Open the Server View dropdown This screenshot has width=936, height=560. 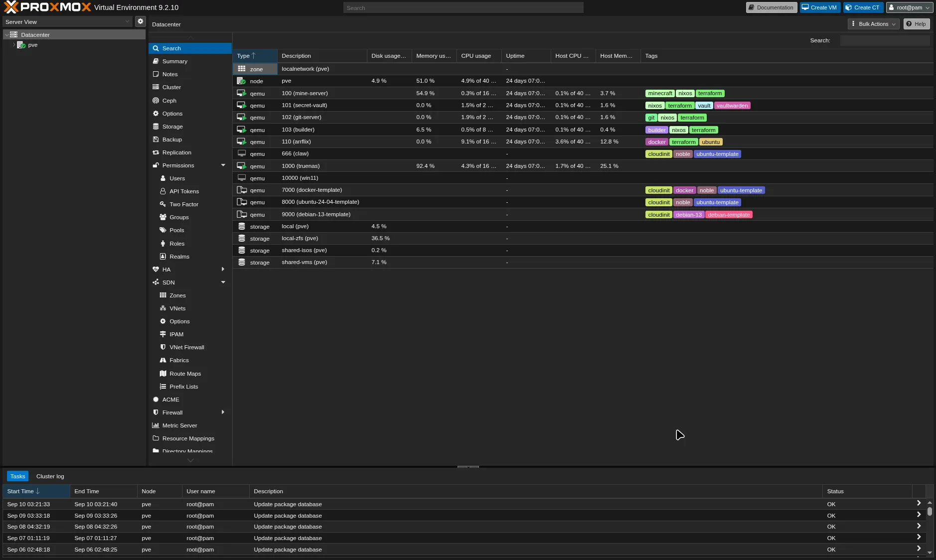128,21
